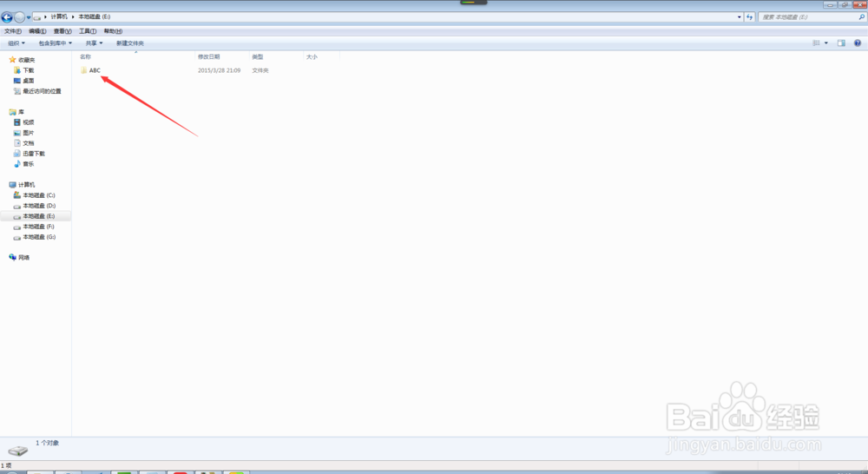868x474 pixels.
Task: Click the 1 项 status bar text
Action: [6, 465]
